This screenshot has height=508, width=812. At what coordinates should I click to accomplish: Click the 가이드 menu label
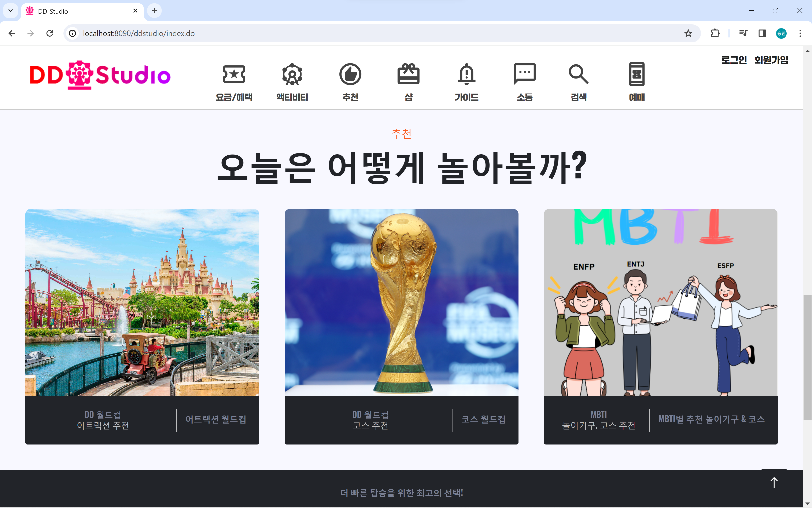466,97
